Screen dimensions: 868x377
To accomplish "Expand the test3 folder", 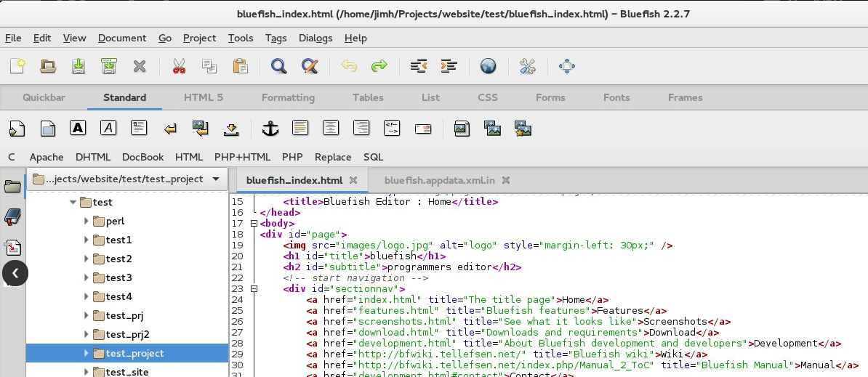I will tap(87, 277).
